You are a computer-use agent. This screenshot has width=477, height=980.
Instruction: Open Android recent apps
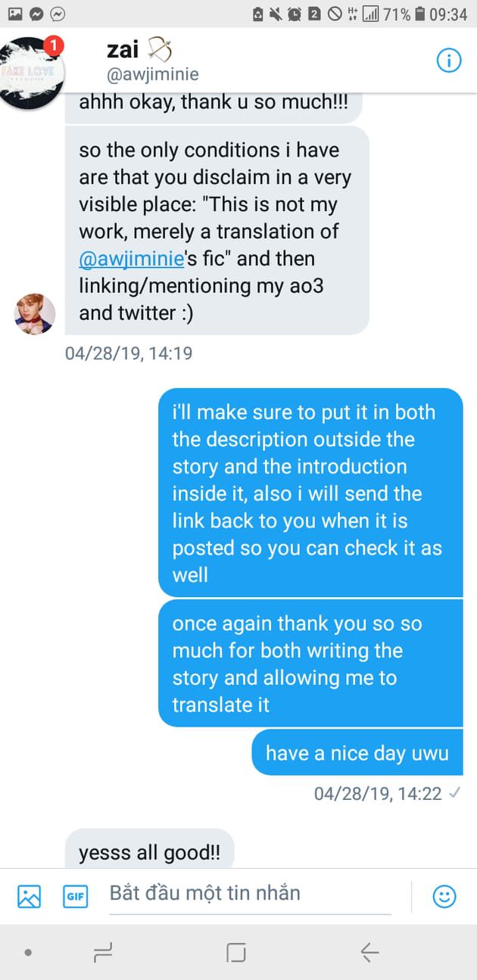(103, 952)
